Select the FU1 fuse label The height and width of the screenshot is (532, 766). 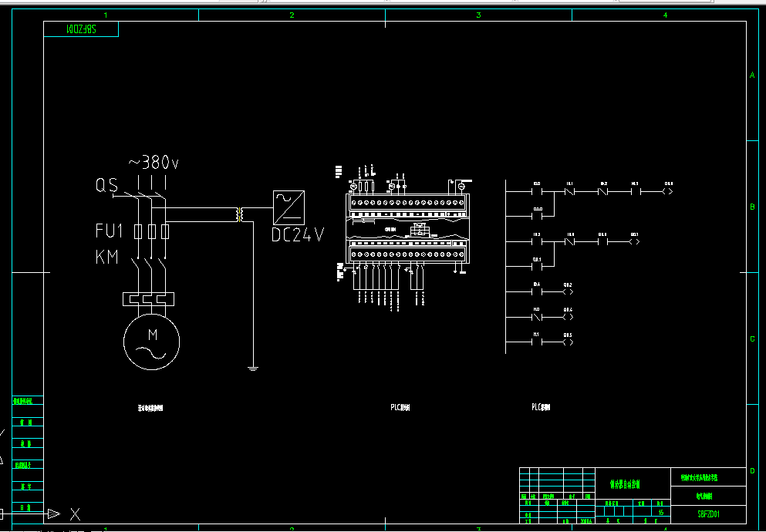point(109,231)
